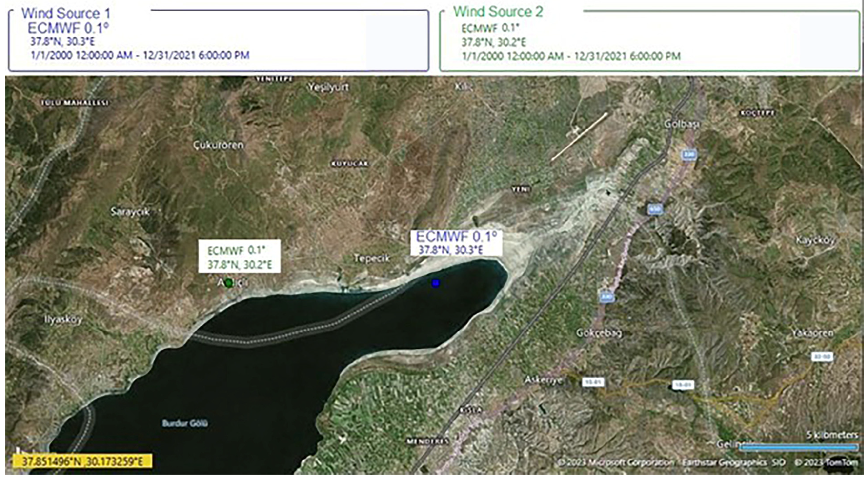Image resolution: width=868 pixels, height=478 pixels.
Task: Click the airport runway strip on map
Action: pyautogui.click(x=580, y=136)
